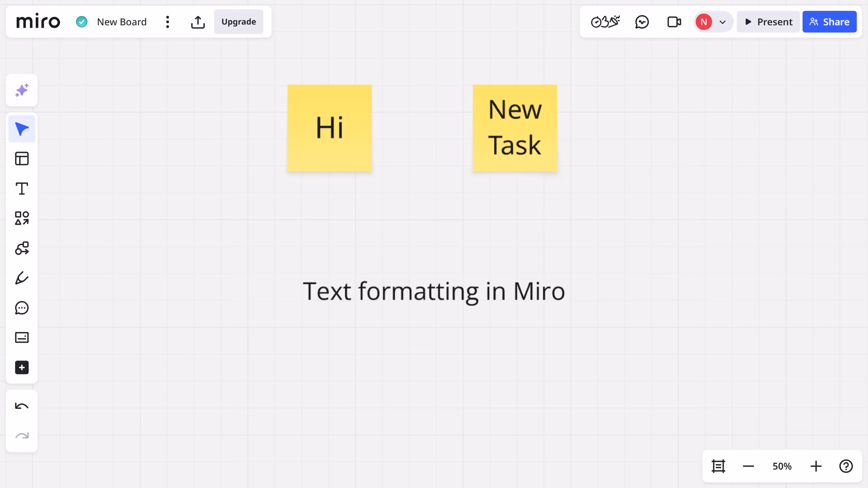Image resolution: width=868 pixels, height=488 pixels.
Task: Open the board options three-dot menu
Action: point(167,22)
